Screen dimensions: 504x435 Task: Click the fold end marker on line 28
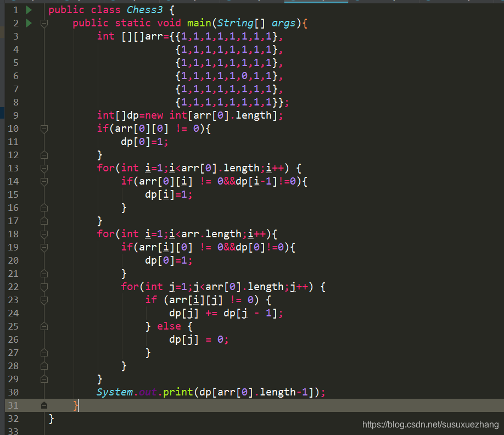[x=44, y=366]
